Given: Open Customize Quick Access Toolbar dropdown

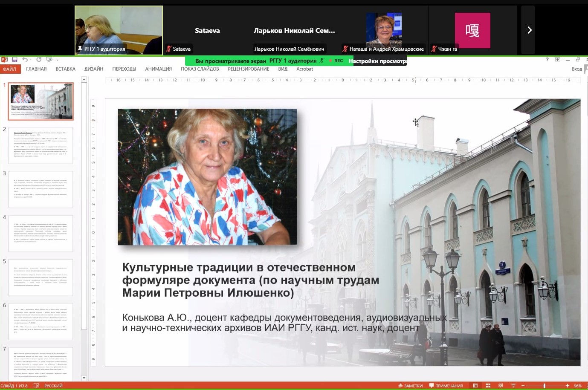Looking at the screenshot, I should 57,60.
